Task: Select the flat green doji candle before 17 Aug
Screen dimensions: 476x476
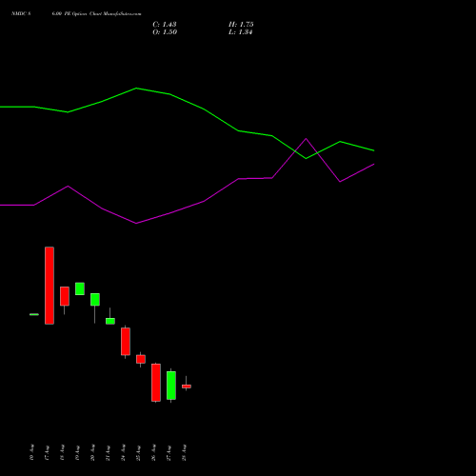Action: tap(34, 314)
